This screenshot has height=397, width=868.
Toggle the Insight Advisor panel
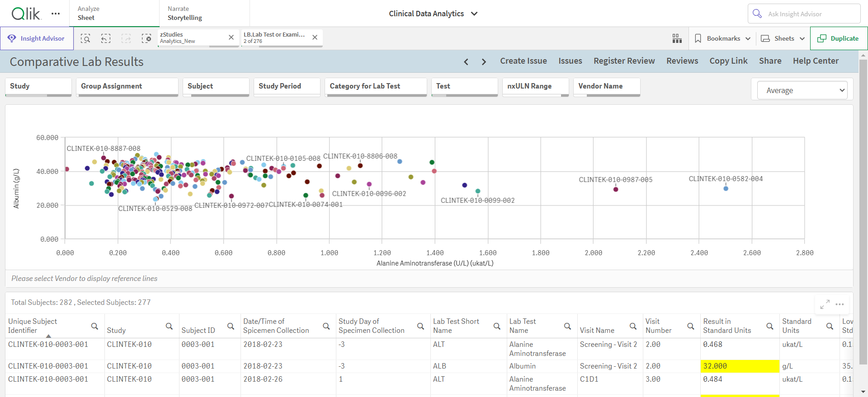[x=37, y=38]
